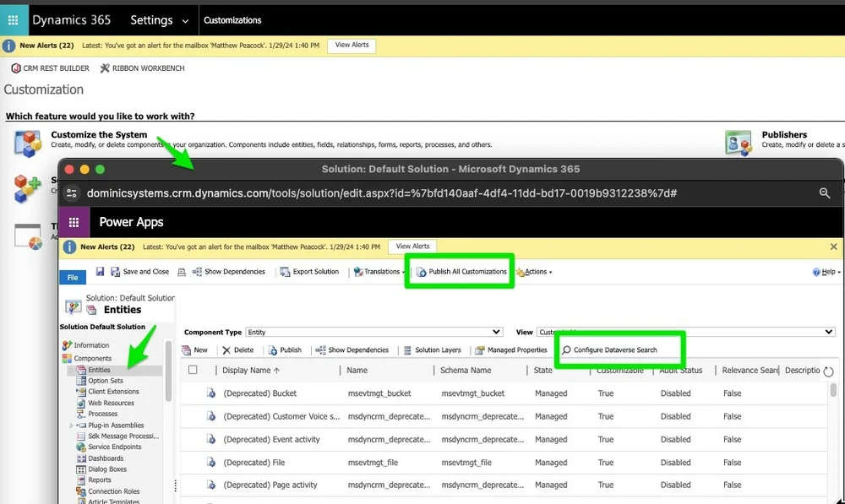Click the Customize the System link
This screenshot has height=504, width=845.
tap(99, 134)
